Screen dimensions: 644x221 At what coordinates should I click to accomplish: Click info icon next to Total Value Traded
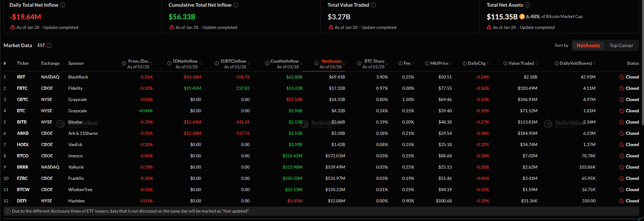tap(373, 5)
